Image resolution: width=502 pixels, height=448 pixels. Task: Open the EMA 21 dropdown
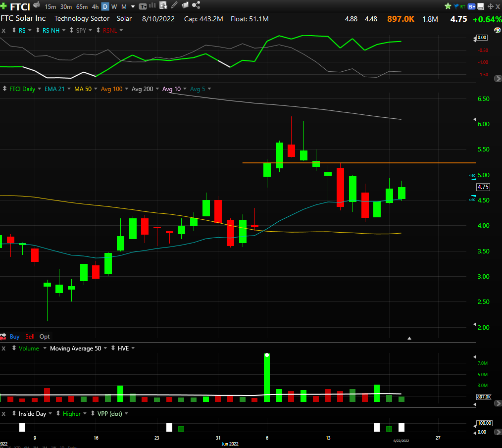68,89
